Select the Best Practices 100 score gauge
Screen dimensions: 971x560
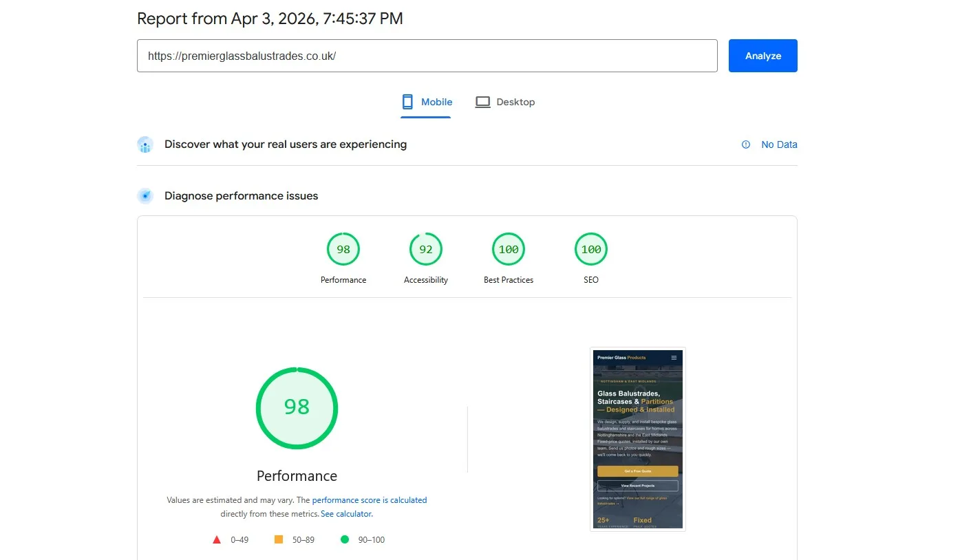tap(509, 250)
